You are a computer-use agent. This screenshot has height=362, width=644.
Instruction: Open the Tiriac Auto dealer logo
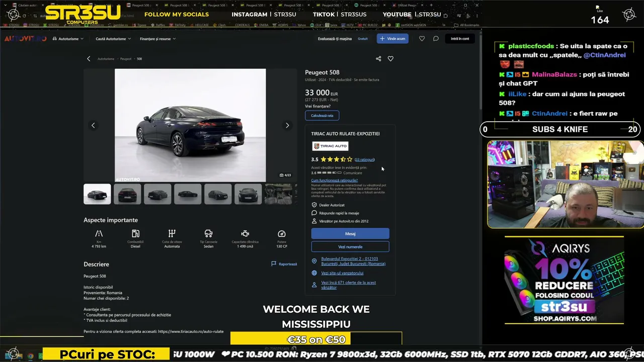pos(330,146)
